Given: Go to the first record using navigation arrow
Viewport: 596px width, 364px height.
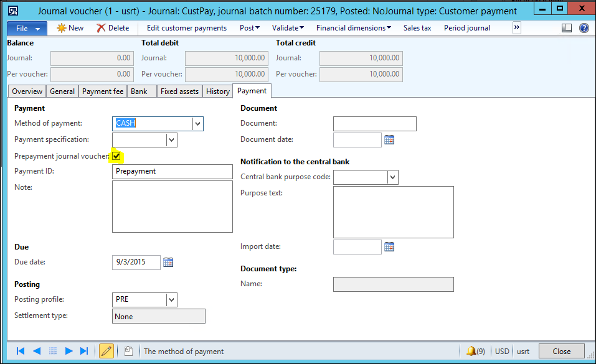Looking at the screenshot, I should [21, 351].
